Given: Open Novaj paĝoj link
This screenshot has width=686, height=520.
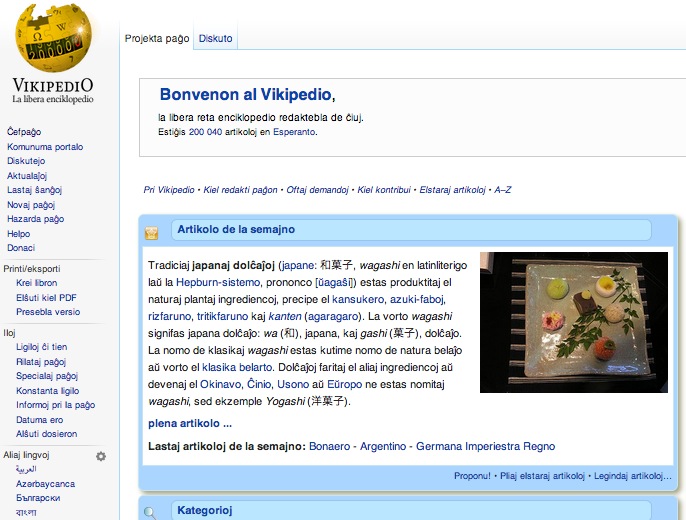Looking at the screenshot, I should (x=31, y=205).
